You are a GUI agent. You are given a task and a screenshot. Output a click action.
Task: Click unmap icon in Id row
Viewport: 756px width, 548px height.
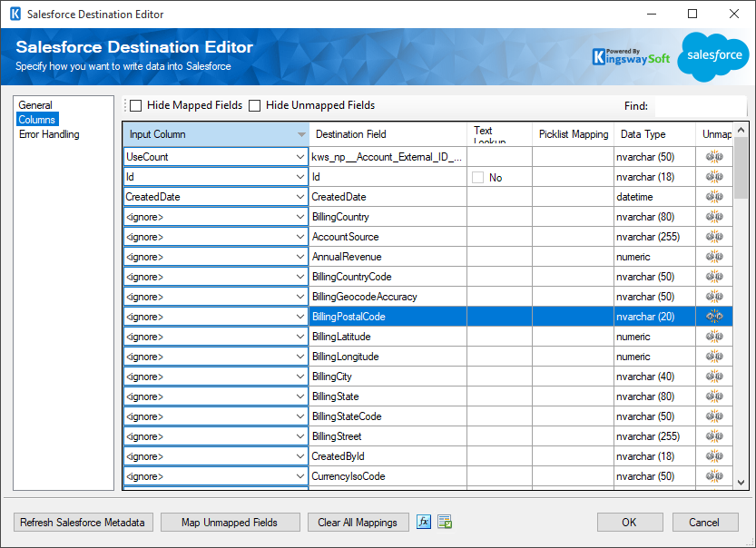[714, 177]
